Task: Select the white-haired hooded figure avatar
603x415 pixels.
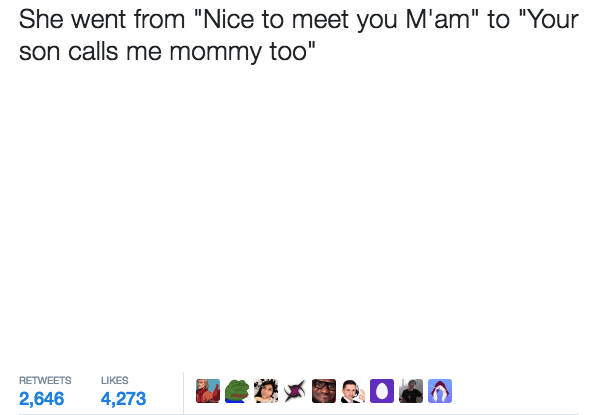Action: [440, 391]
